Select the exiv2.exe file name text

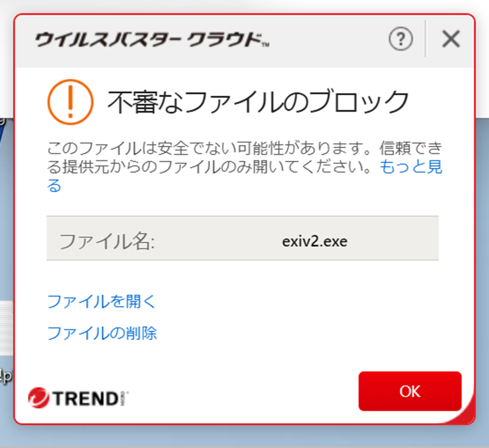pos(315,241)
